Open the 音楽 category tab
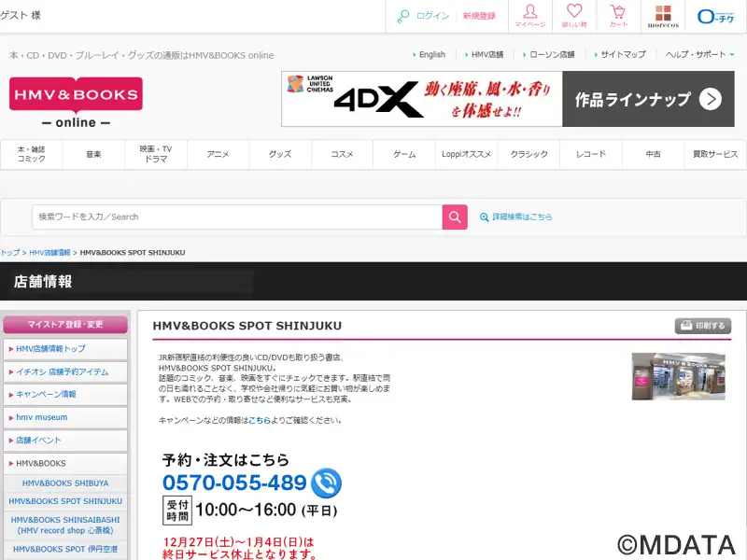The height and width of the screenshot is (560, 747). click(93, 154)
